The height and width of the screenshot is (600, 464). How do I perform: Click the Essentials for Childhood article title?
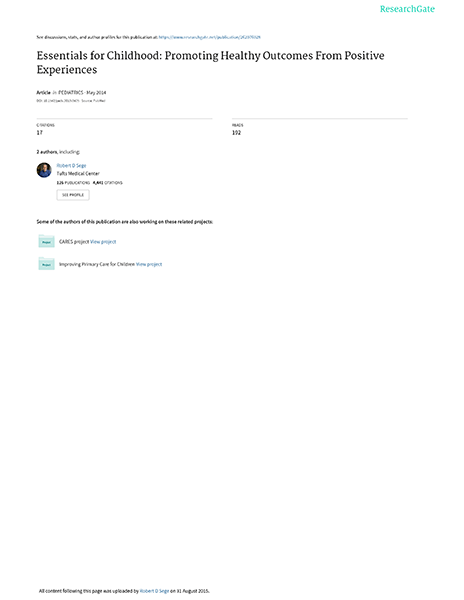[210, 62]
